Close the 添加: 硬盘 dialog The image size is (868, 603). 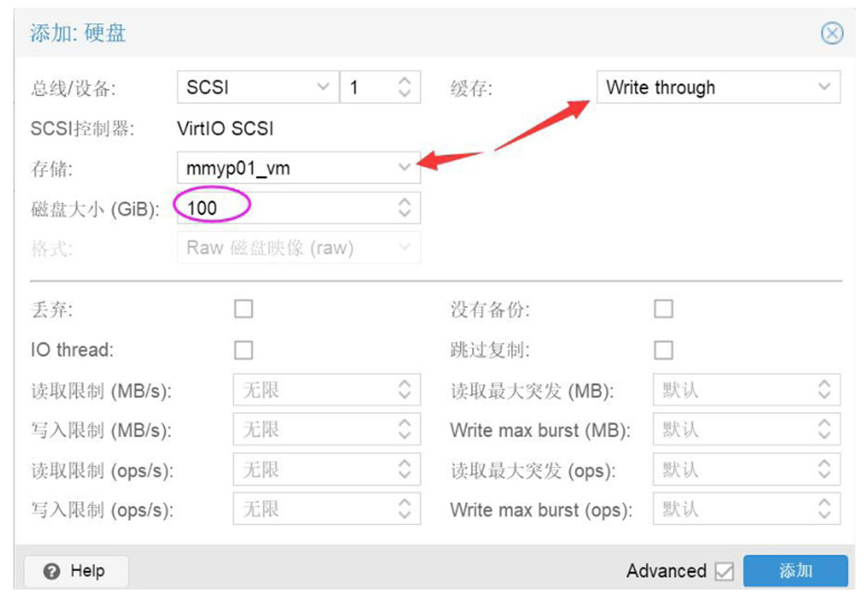click(833, 34)
